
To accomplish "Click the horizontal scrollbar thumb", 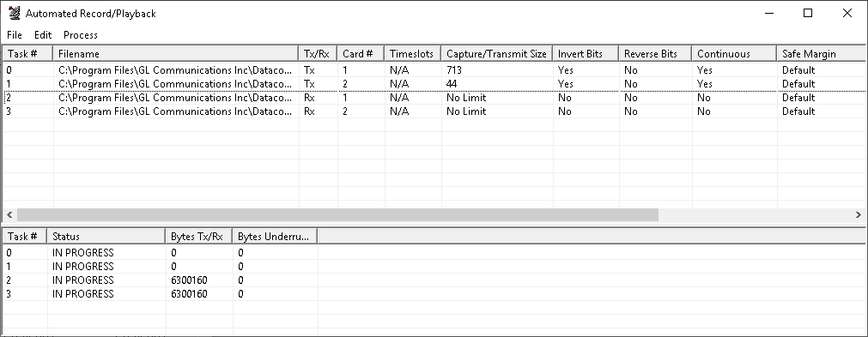I will [x=337, y=215].
